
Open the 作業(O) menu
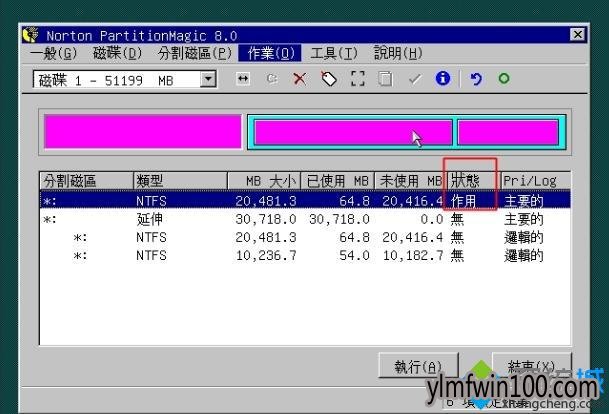click(270, 53)
